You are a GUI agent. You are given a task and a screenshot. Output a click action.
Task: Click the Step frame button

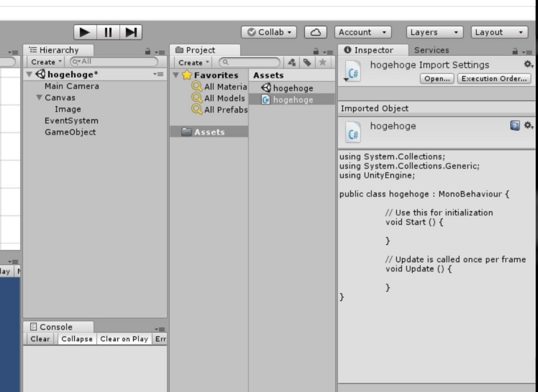131,32
